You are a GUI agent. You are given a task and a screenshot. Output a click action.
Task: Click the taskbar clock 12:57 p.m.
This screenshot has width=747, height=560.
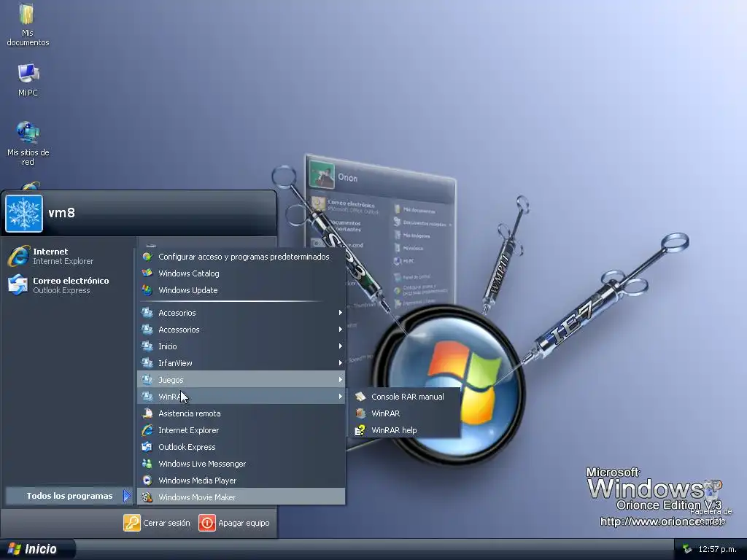[717, 549]
